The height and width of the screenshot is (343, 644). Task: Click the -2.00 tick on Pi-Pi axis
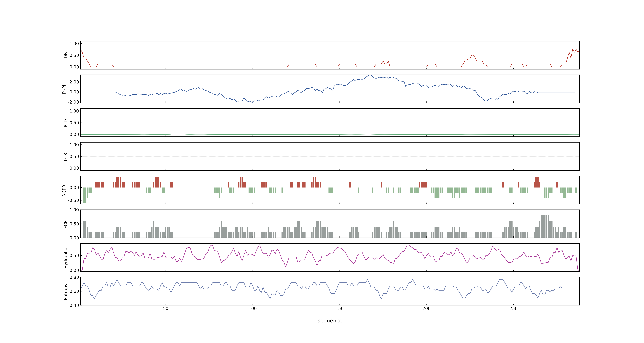(x=73, y=102)
